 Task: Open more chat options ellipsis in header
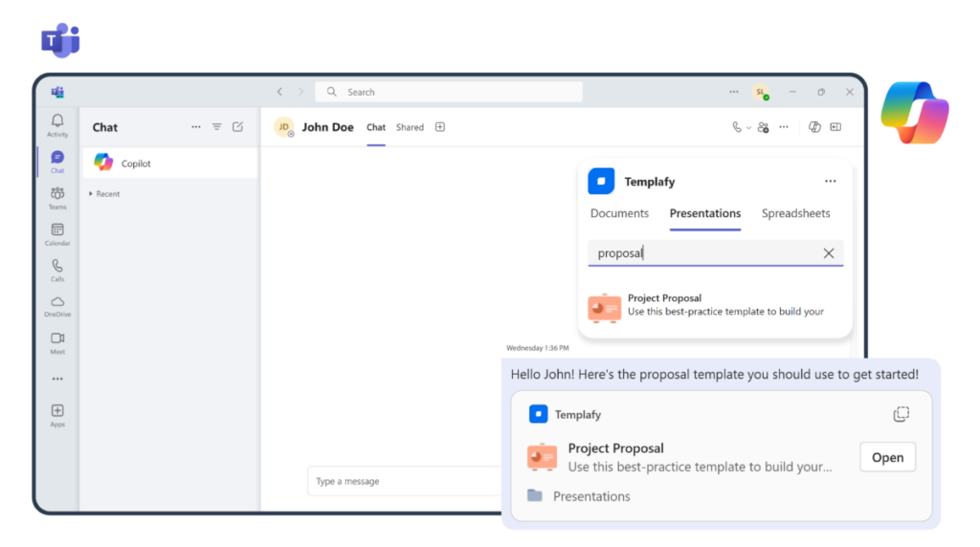pyautogui.click(x=784, y=127)
